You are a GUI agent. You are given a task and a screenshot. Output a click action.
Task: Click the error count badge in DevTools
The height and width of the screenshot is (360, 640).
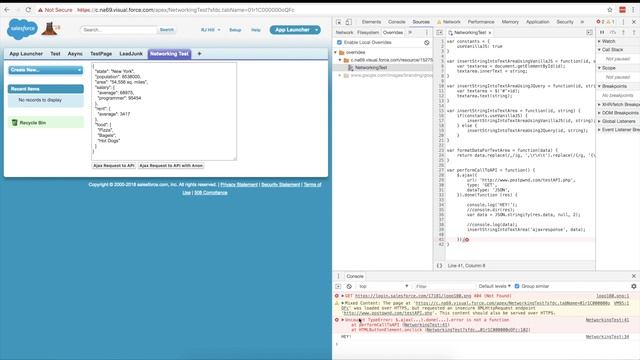click(600, 22)
